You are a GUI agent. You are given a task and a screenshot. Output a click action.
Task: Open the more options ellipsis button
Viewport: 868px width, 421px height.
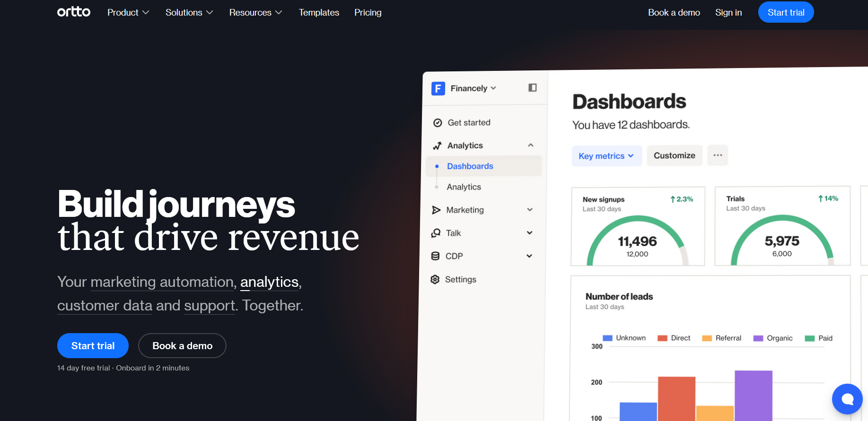[718, 155]
